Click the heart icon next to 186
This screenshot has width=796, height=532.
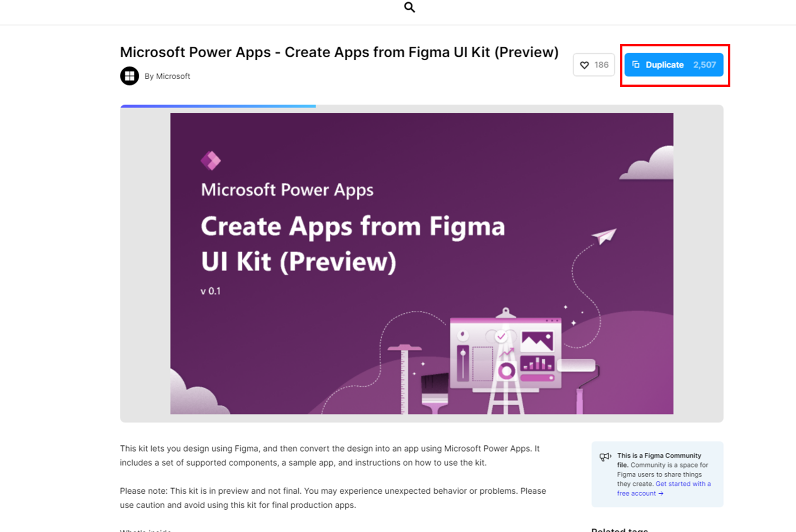(x=584, y=65)
